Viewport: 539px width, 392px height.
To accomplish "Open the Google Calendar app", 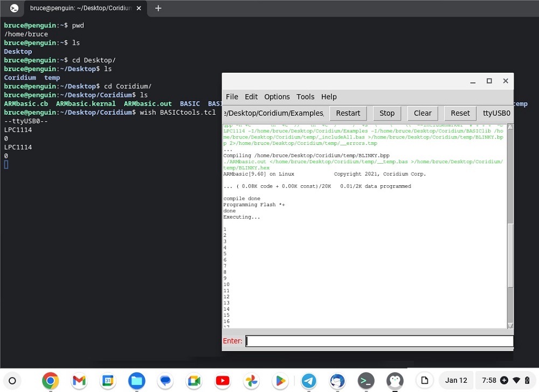I will click(x=108, y=380).
